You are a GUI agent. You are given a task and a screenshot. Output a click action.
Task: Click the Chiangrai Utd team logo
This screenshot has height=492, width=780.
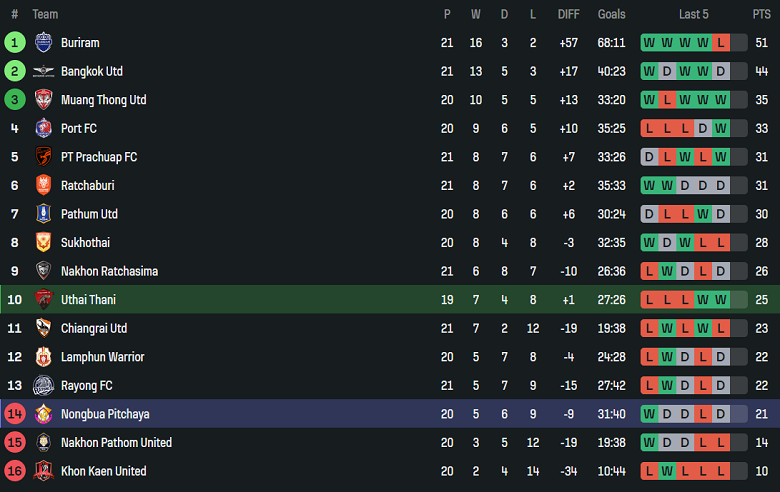[x=43, y=328]
